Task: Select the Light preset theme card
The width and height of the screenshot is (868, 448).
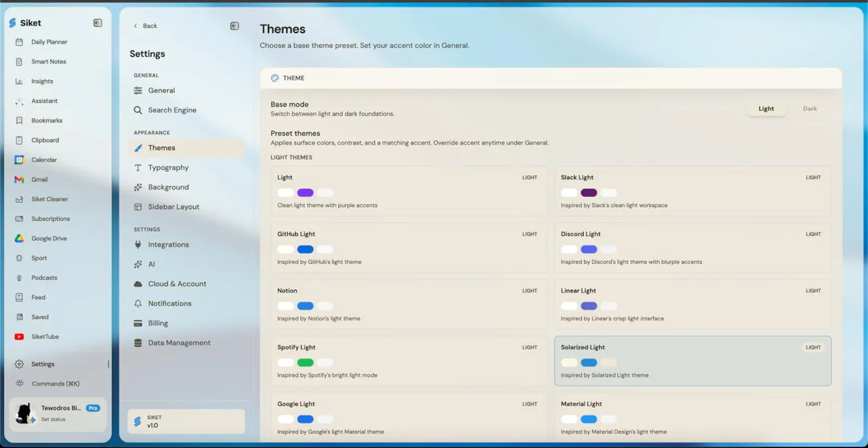Action: coord(409,191)
